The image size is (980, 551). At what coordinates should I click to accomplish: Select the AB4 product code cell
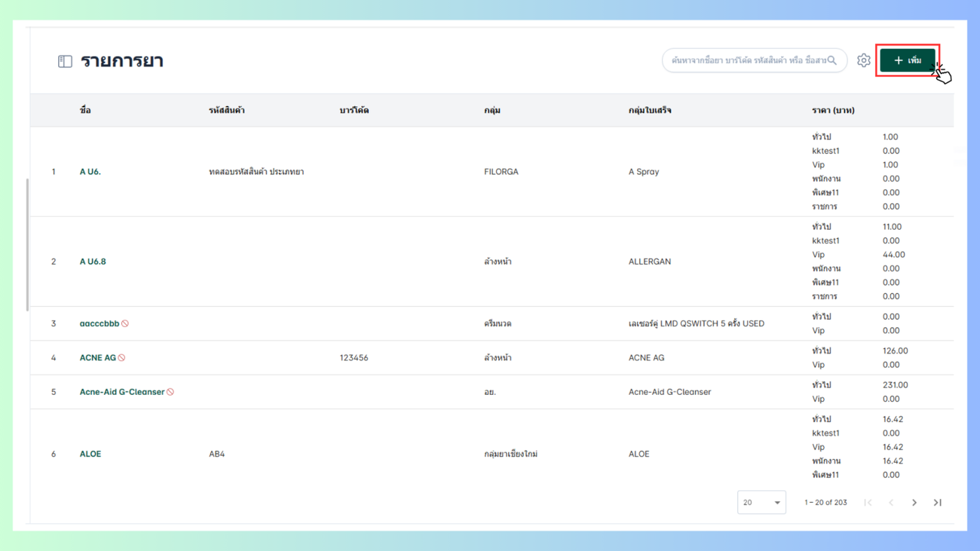217,454
